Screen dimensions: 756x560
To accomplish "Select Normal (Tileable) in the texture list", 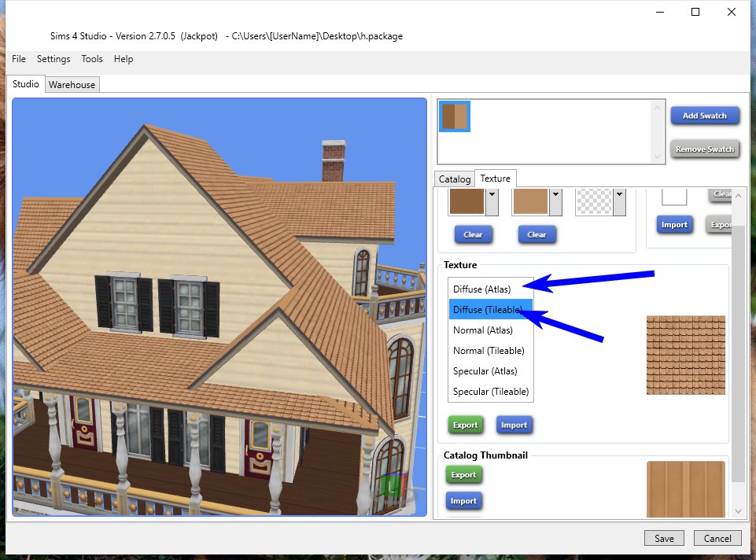I will 490,351.
